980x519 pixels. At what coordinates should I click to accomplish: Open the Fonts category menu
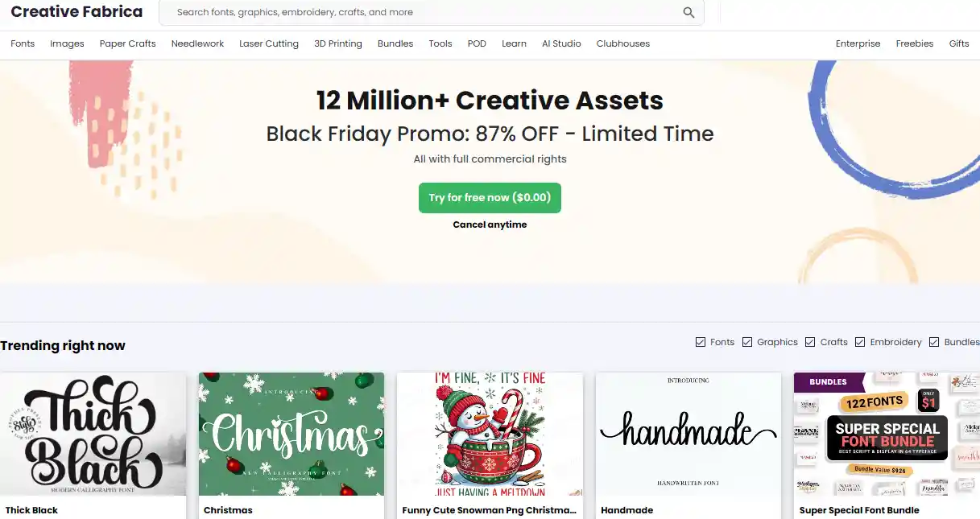coord(22,43)
